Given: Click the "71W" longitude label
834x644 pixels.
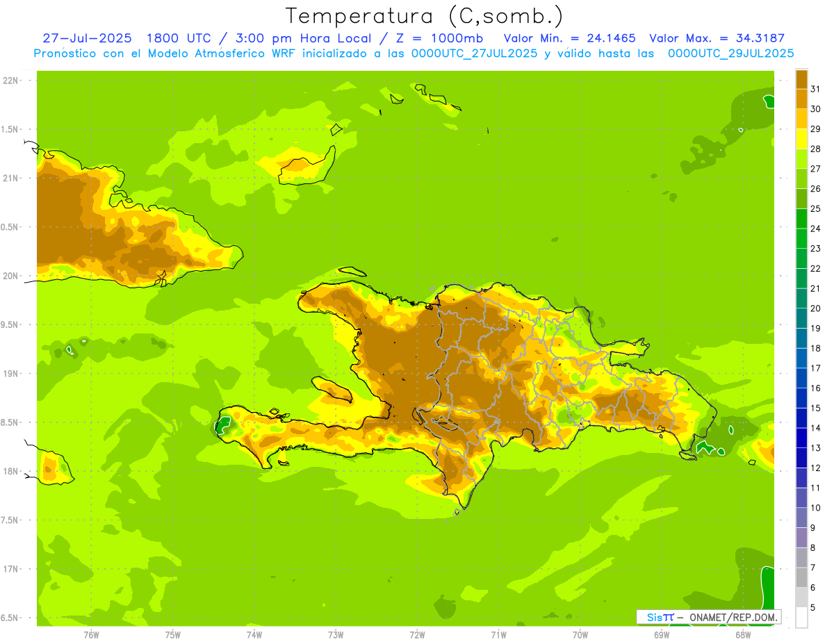Looking at the screenshot, I should coord(498,635).
